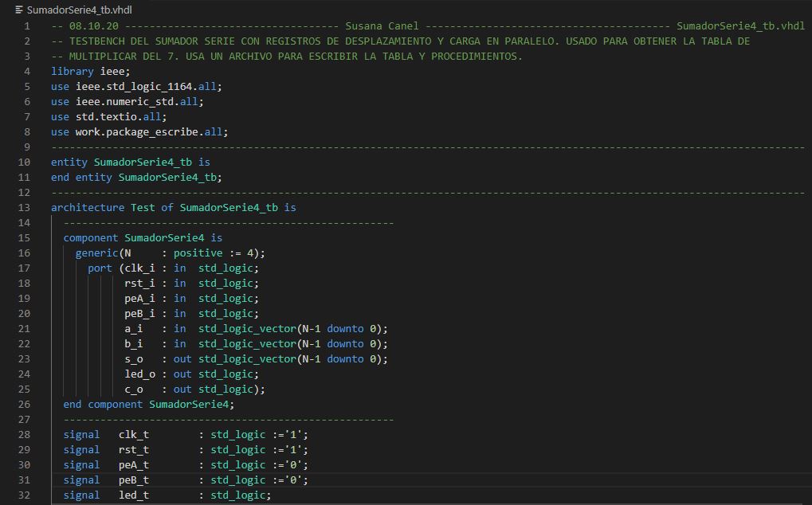The width and height of the screenshot is (812, 505).
Task: Click on 'work.package_escribe' text
Action: (136, 131)
